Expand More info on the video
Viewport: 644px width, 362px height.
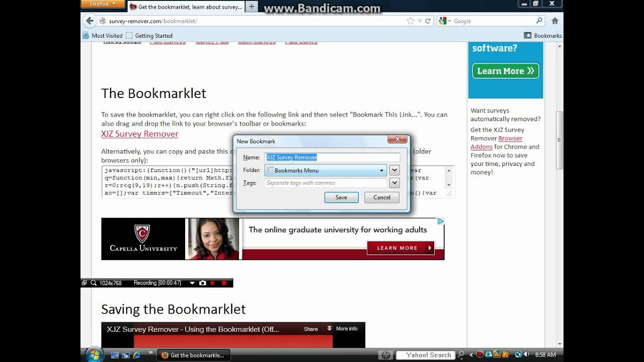pos(342,329)
